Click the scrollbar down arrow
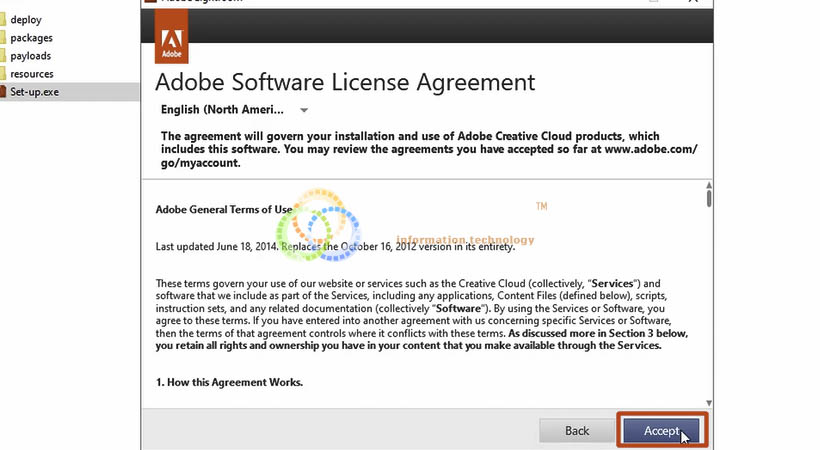This screenshot has height=450, width=820. [x=709, y=403]
